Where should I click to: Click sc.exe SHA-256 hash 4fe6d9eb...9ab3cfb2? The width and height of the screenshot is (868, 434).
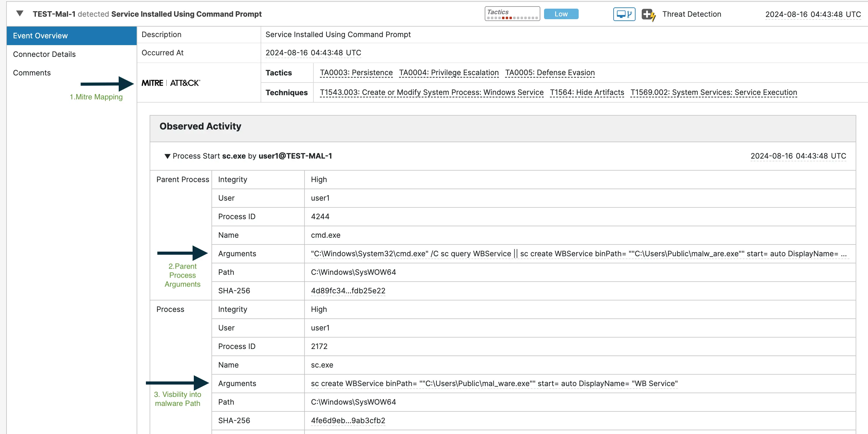pos(348,420)
